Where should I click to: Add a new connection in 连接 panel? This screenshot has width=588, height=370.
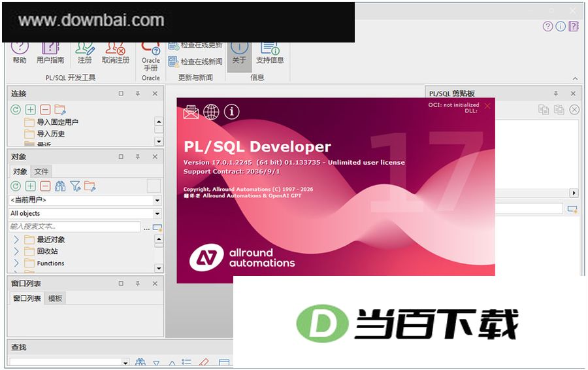coord(30,110)
